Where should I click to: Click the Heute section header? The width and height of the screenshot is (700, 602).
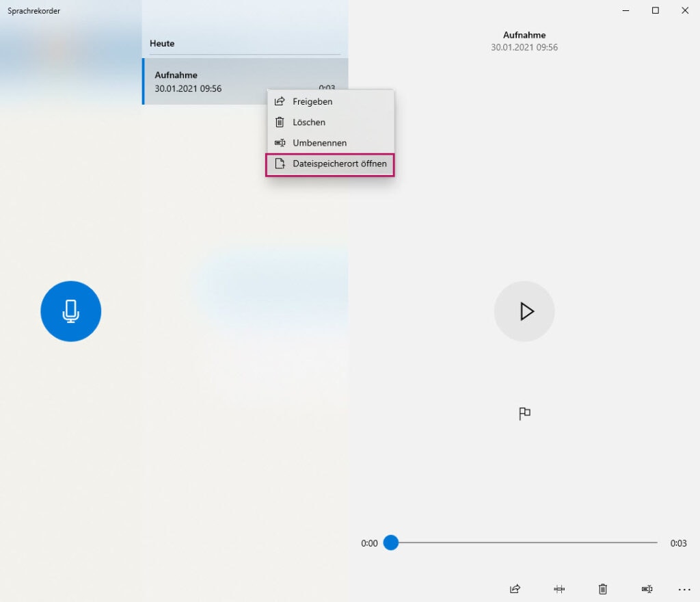pos(162,43)
